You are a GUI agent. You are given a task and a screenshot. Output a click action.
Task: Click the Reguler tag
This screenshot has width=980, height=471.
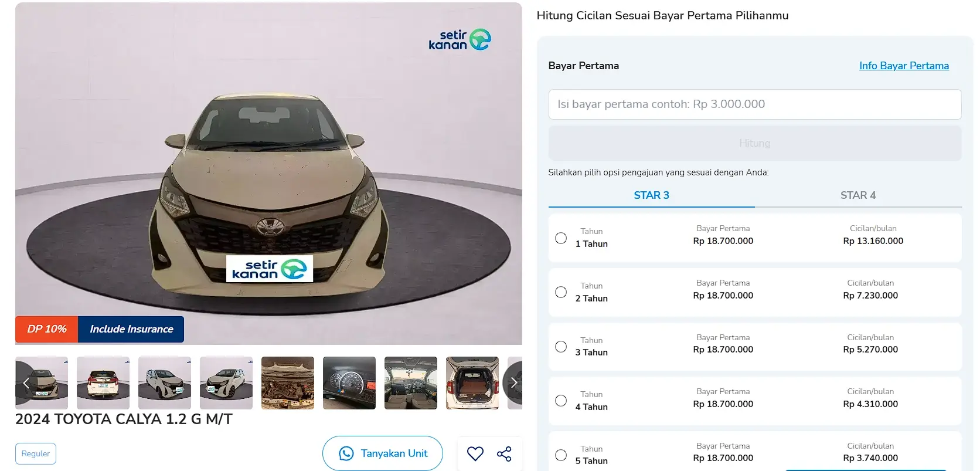(36, 453)
